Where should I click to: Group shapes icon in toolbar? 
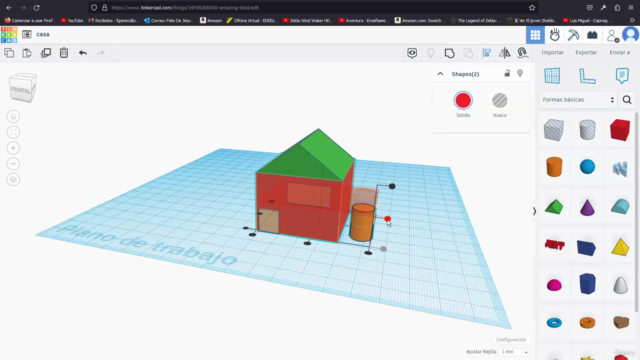click(449, 53)
